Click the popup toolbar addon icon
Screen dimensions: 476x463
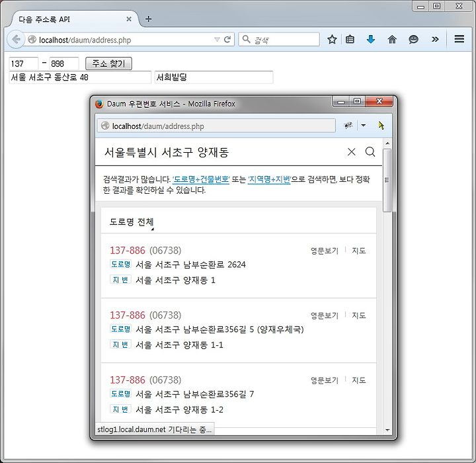click(x=348, y=125)
